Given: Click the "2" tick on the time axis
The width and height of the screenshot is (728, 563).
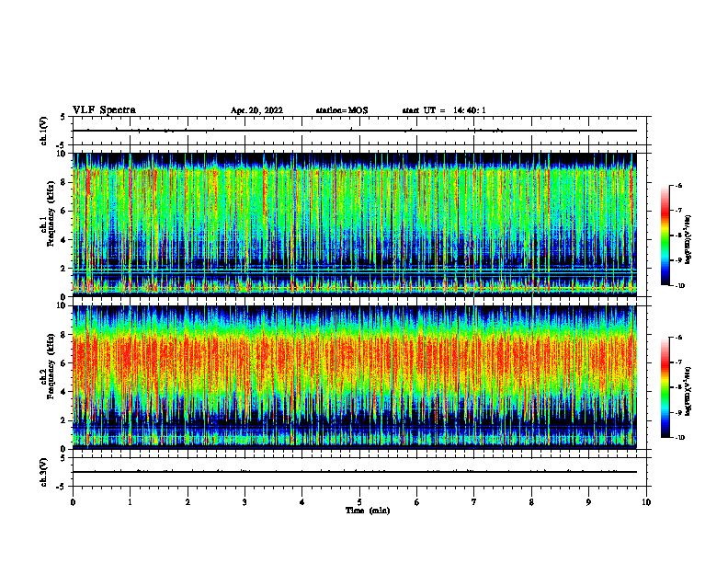Looking at the screenshot, I should tap(188, 502).
